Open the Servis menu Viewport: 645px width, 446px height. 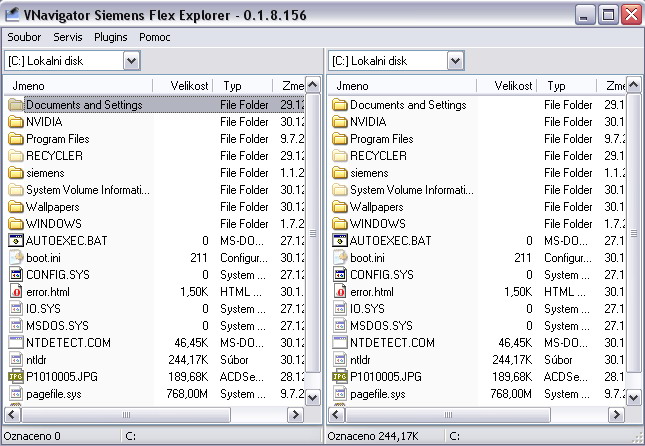[x=68, y=37]
